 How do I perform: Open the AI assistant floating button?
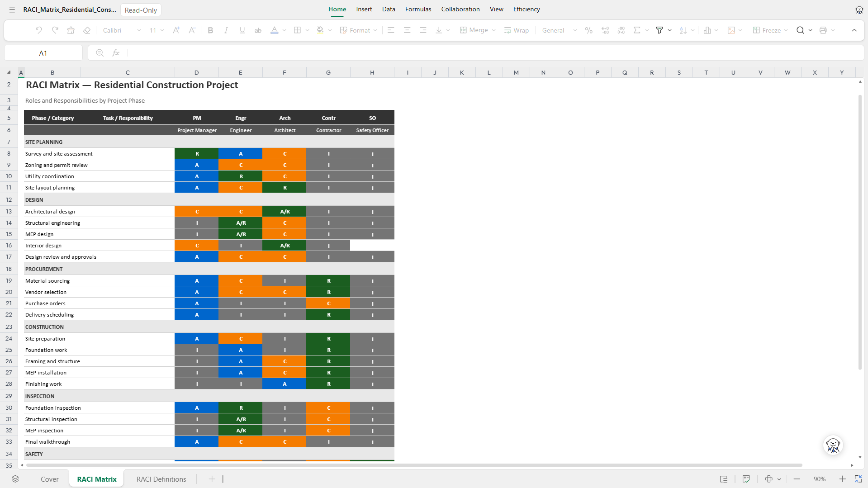coord(833,445)
